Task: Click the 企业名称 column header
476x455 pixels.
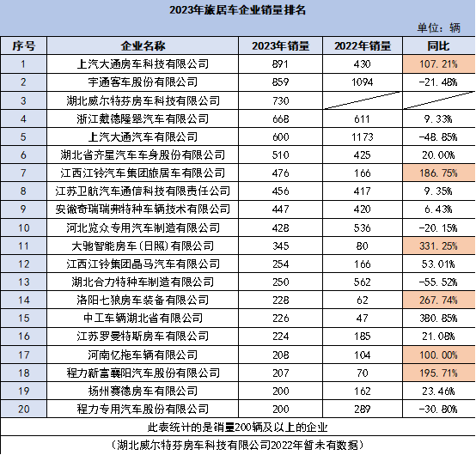Action: (x=143, y=45)
